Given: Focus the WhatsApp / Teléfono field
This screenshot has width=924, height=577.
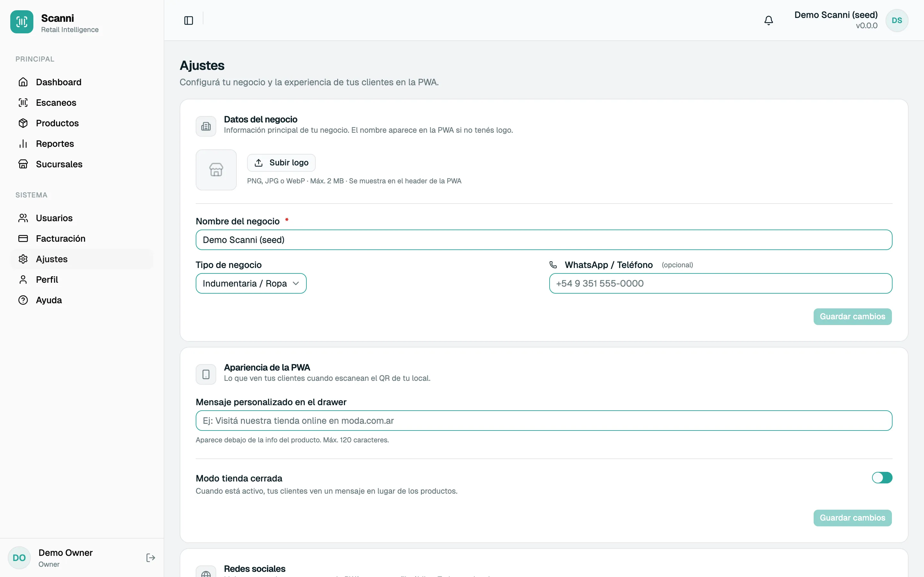Looking at the screenshot, I should 721,284.
